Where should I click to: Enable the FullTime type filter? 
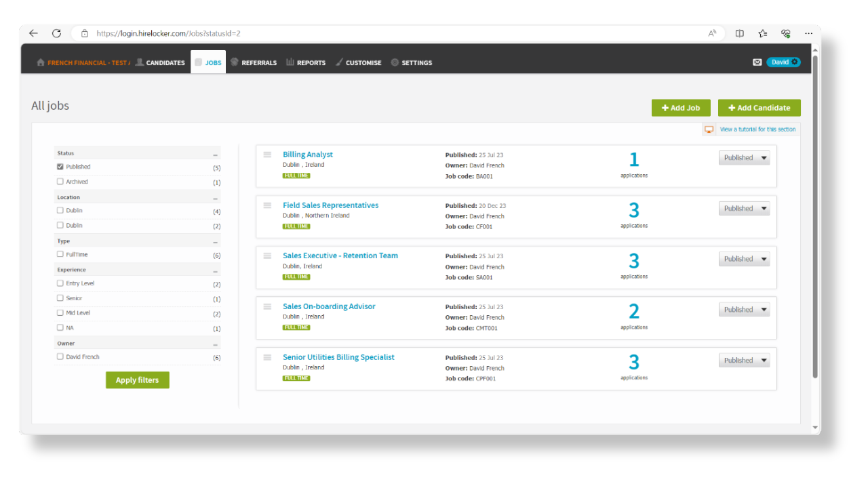tap(60, 253)
